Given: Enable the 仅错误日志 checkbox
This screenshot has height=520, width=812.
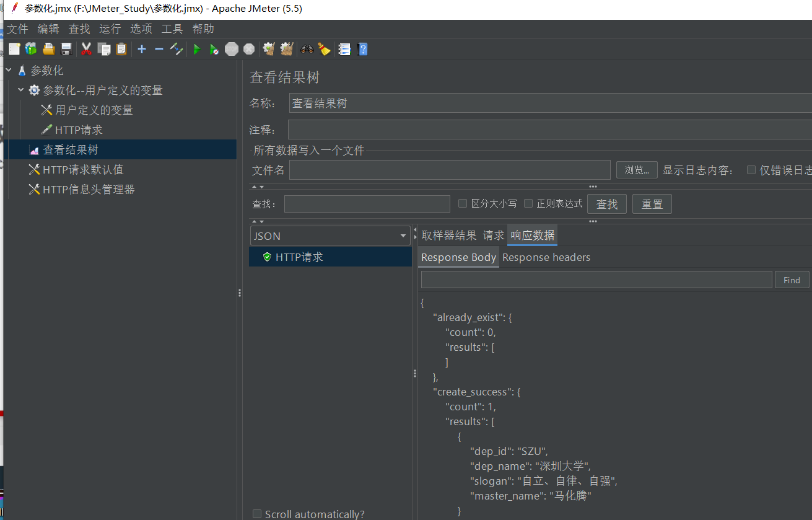Looking at the screenshot, I should click(751, 170).
